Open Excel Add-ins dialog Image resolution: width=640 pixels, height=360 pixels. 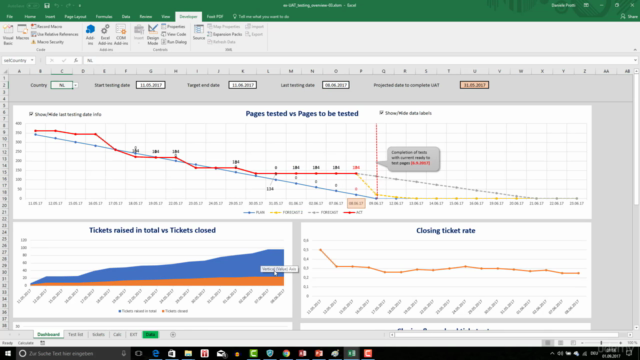tap(105, 34)
